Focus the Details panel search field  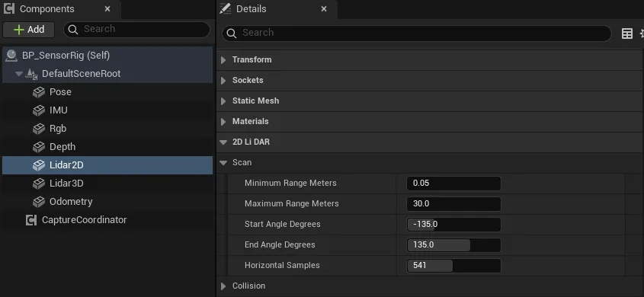416,33
